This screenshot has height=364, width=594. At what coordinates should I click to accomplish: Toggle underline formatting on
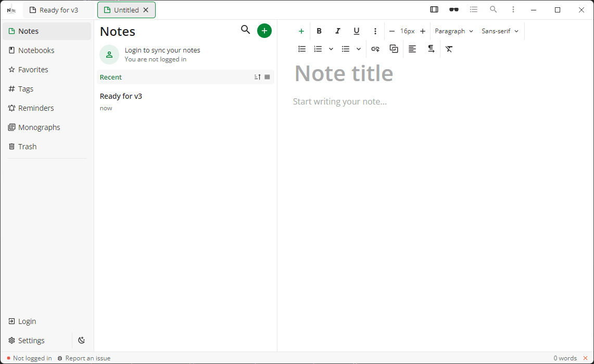coord(357,31)
